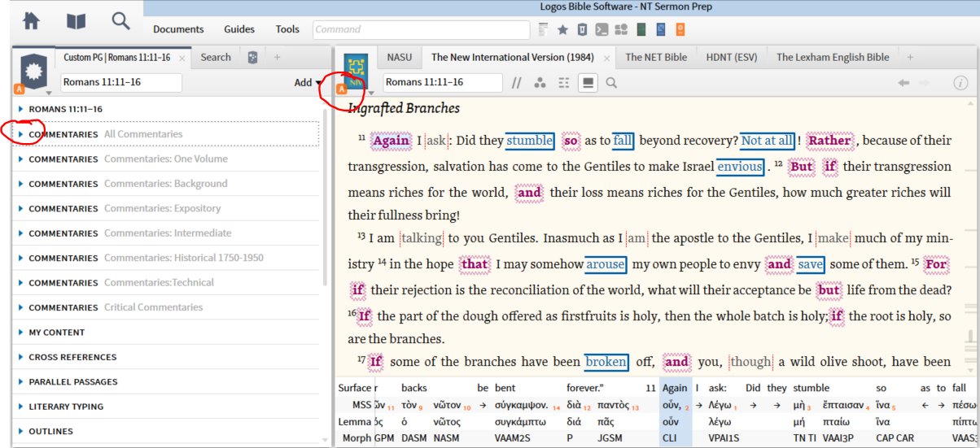The image size is (980, 448).
Task: Click the NIV reference box Romans 11:11–16
Action: click(x=443, y=82)
